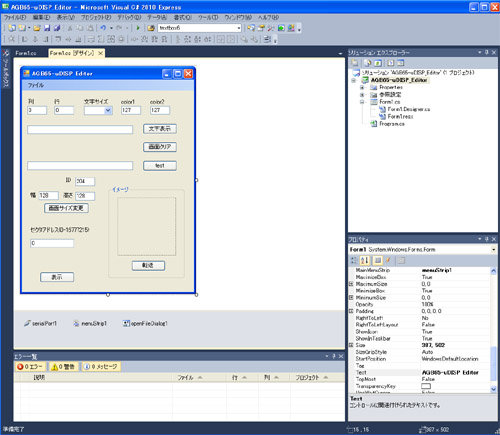Expand the references folder node in Solution Explorer

362,95
